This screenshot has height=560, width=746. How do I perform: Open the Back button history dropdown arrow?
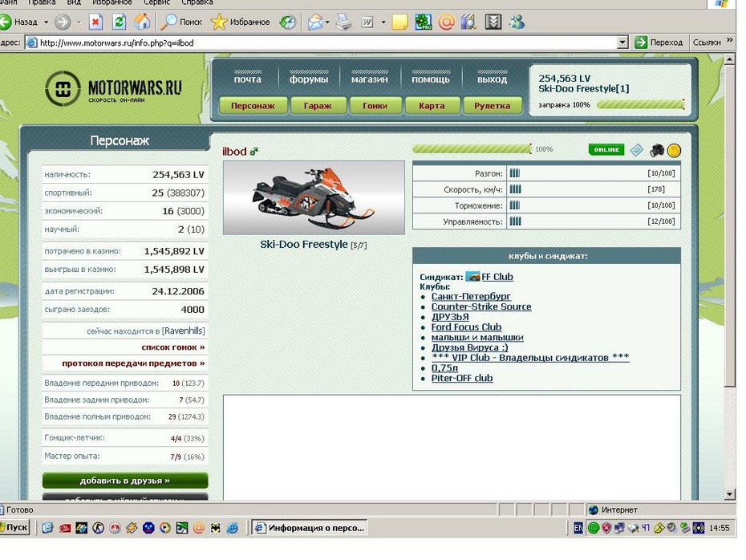[x=47, y=22]
